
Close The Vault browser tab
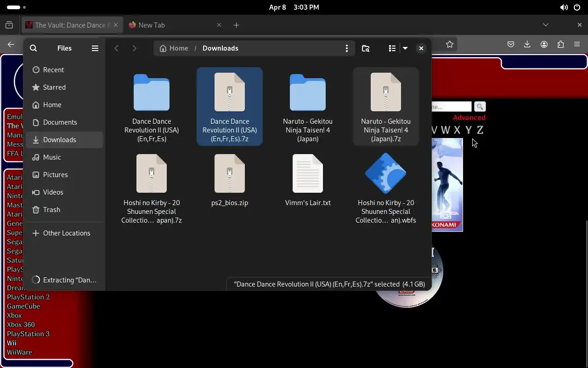(117, 25)
